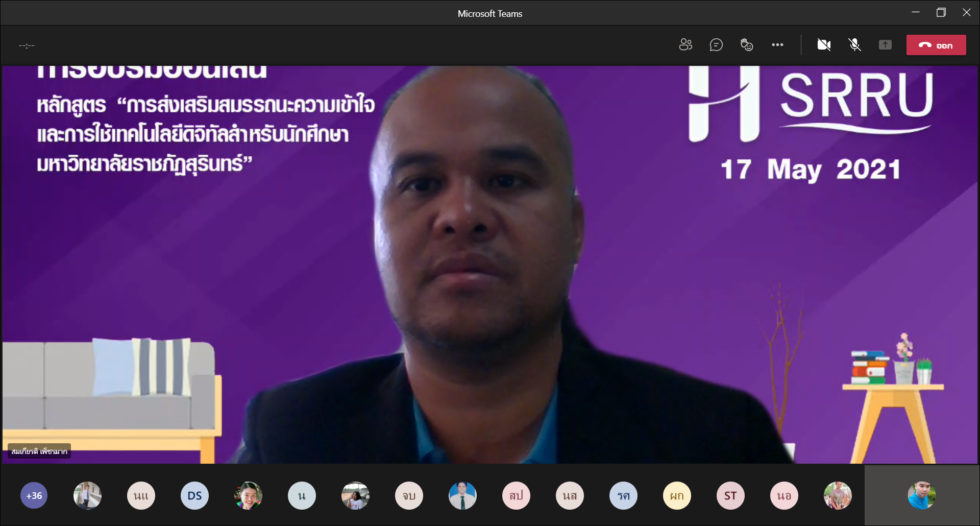Select the DS participant avatar
The width and height of the screenshot is (980, 526).
coord(194,495)
